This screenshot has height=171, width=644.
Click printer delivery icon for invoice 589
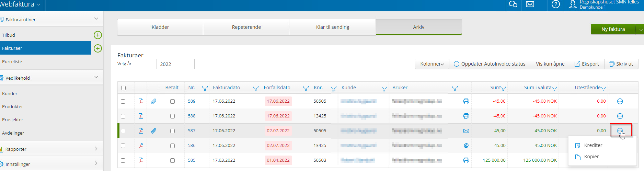pyautogui.click(x=466, y=101)
